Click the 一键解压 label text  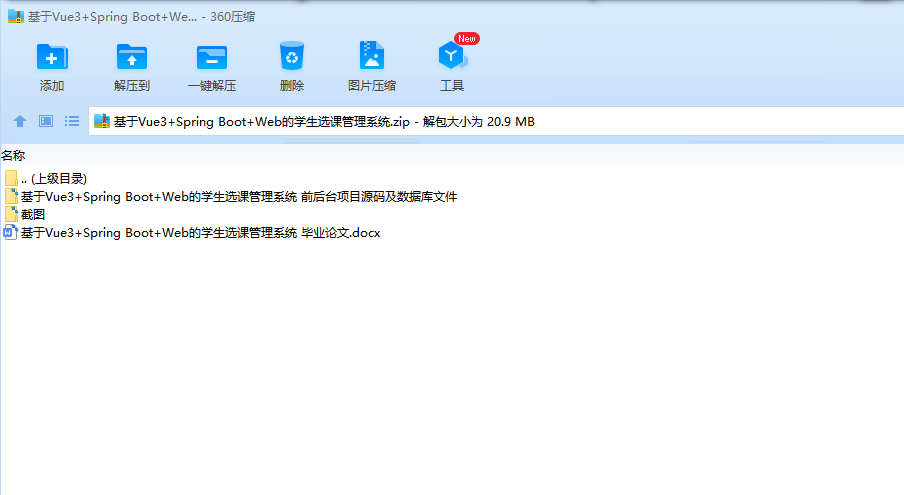point(212,86)
